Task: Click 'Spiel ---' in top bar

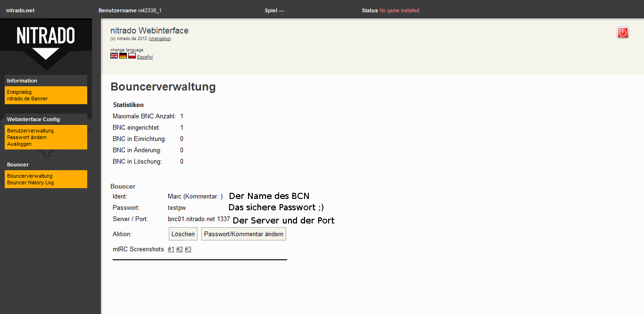Action: point(274,10)
